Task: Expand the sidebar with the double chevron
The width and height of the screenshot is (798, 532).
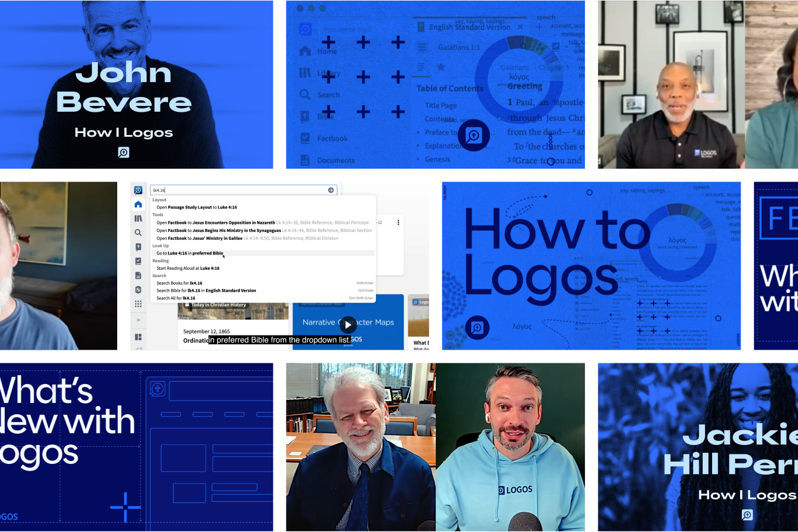Action: pos(138,320)
